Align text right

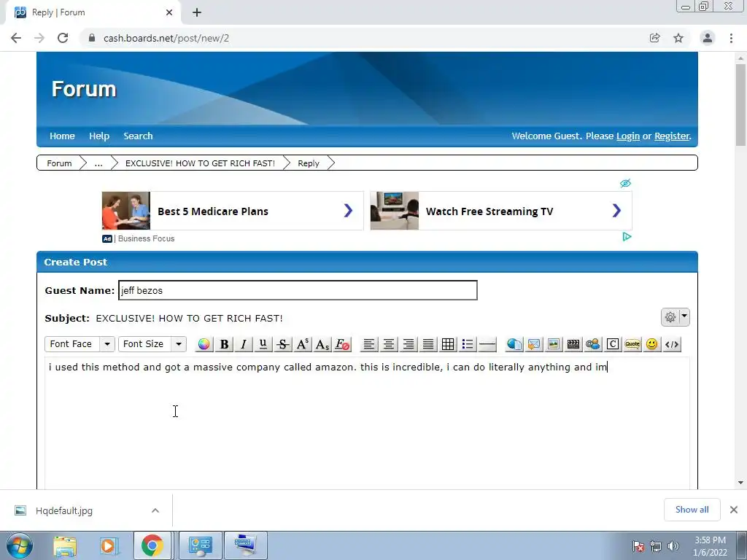(x=409, y=344)
